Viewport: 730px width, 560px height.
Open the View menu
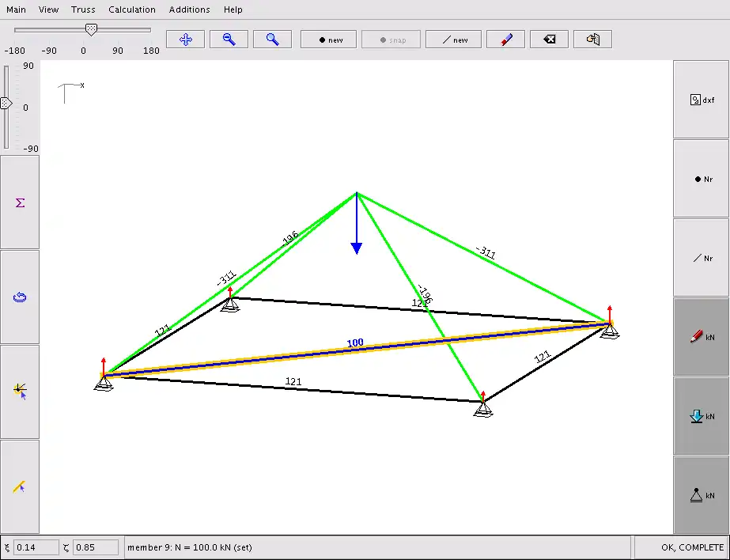tap(48, 9)
